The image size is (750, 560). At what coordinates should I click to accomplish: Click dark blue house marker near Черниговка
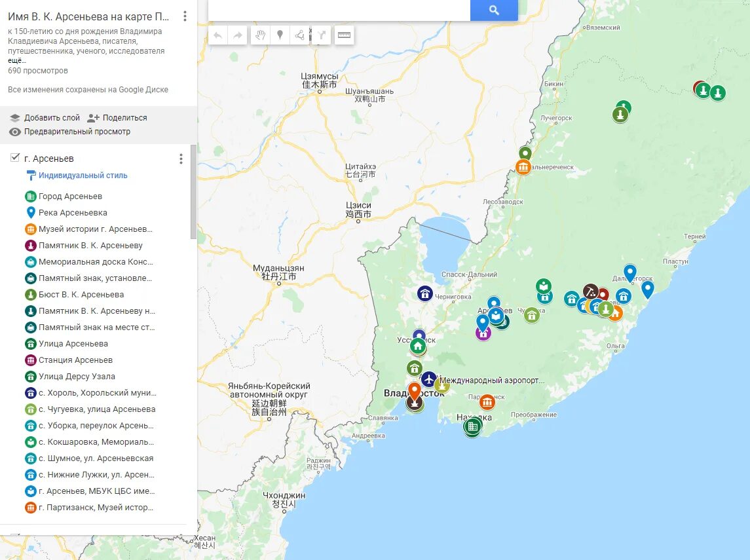tap(424, 293)
